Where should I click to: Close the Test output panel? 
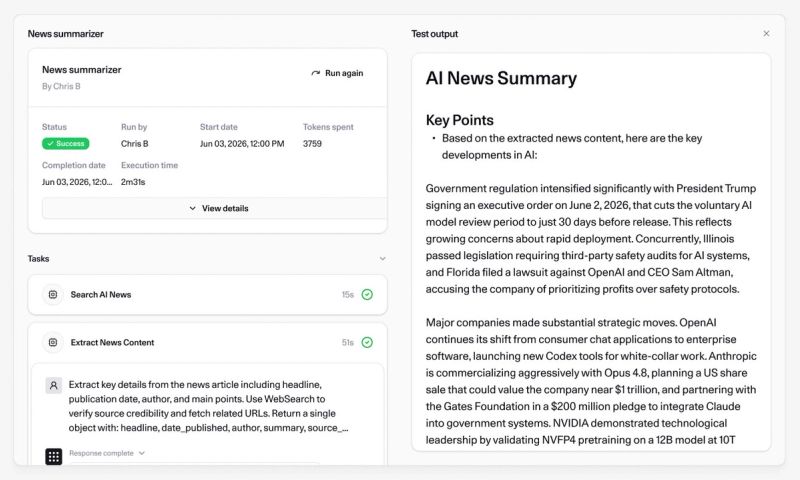[766, 34]
